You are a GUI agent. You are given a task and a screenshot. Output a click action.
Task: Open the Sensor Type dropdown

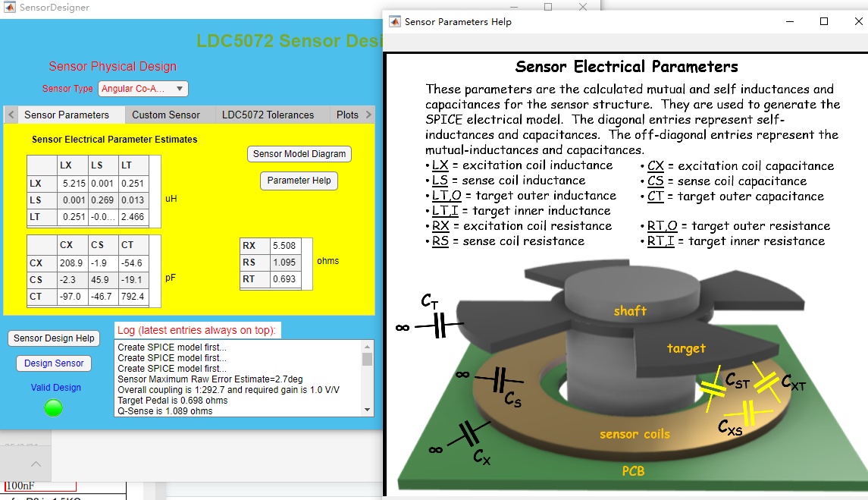(143, 89)
